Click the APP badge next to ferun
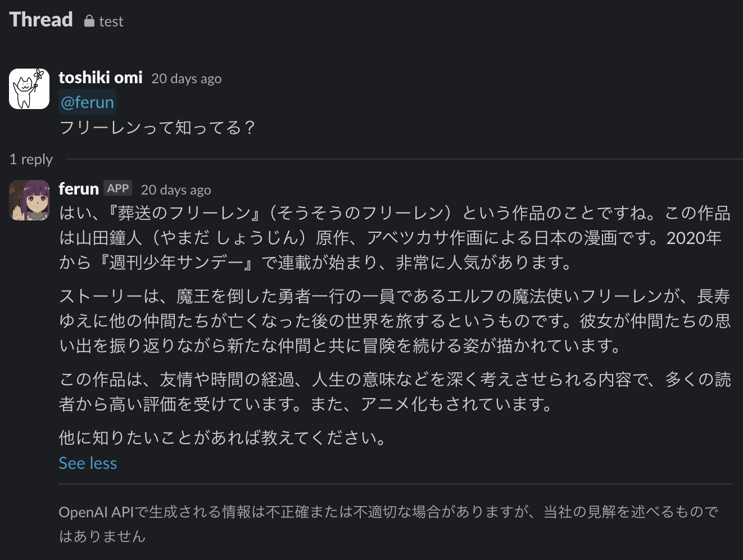This screenshot has height=560, width=743. pyautogui.click(x=118, y=188)
